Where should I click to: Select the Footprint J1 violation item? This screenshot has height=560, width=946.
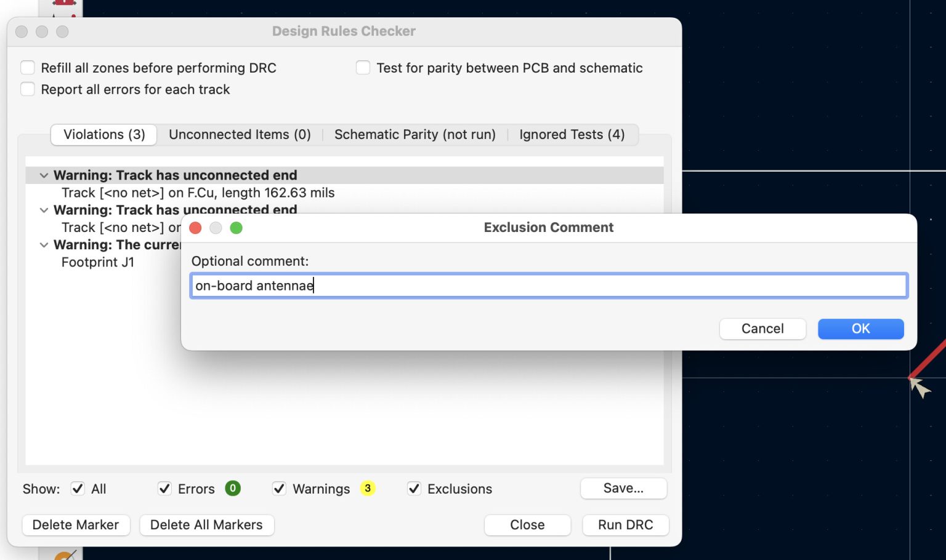[x=98, y=262]
